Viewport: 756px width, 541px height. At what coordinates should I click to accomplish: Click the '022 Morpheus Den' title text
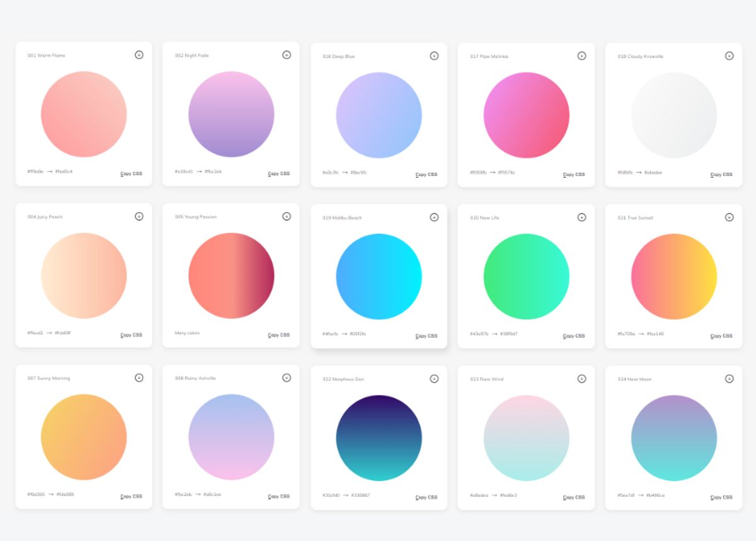pyautogui.click(x=343, y=380)
